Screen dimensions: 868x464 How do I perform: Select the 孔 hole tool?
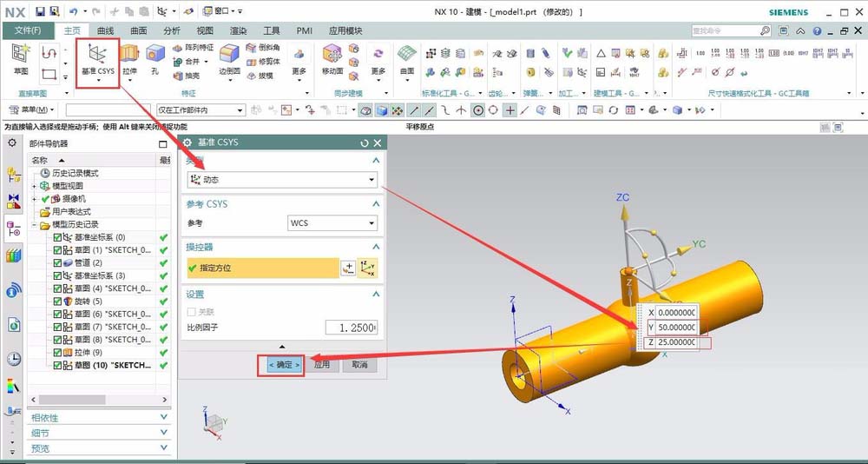155,59
